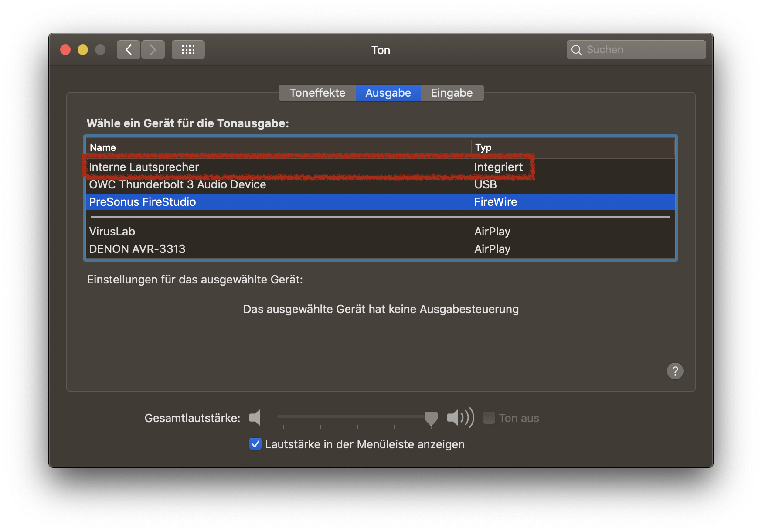Viewport: 762px width, 532px height.
Task: Show all preferences grid icon
Action: click(188, 50)
